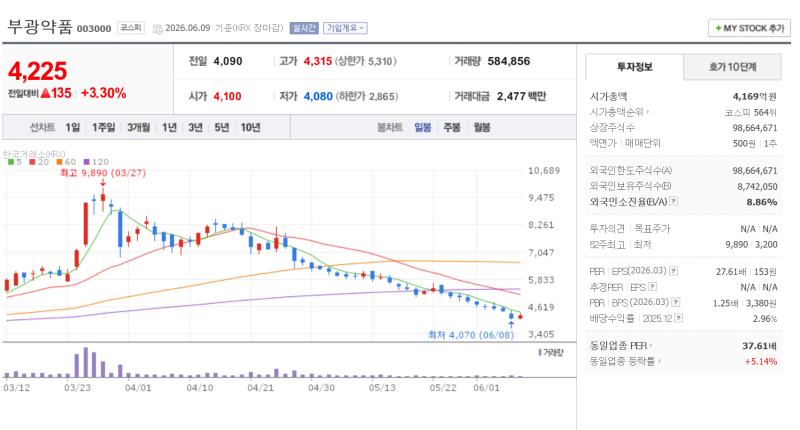Click the sector PER value 37.61배
The image size is (800, 430).
point(759,346)
